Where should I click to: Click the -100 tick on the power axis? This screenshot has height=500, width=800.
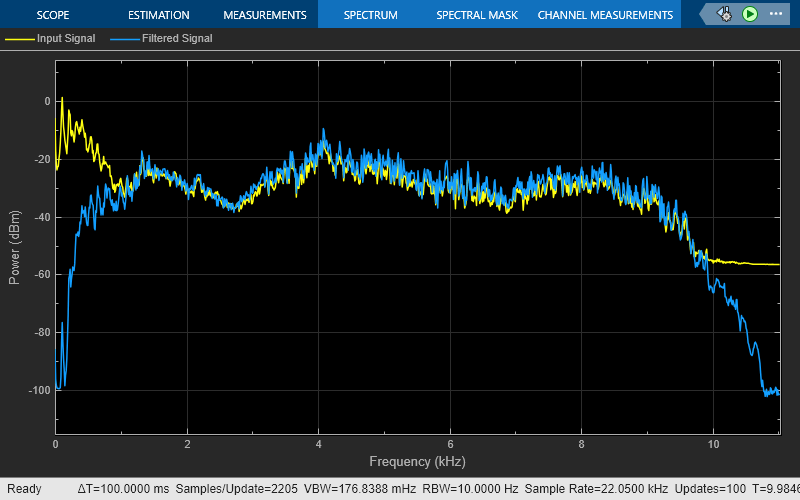point(39,390)
